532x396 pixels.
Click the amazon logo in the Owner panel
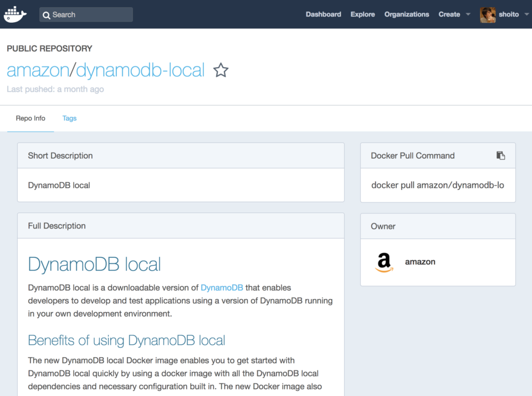point(385,262)
